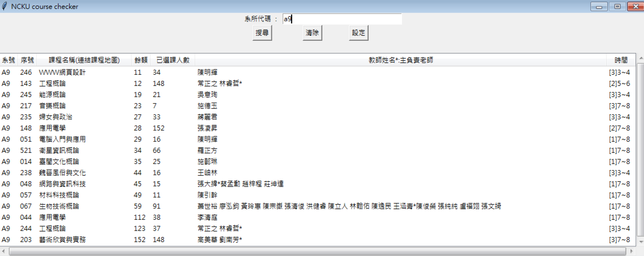This screenshot has height=256, width=644.
Task: Click teacher name 王岫林
Action: click(x=207, y=173)
